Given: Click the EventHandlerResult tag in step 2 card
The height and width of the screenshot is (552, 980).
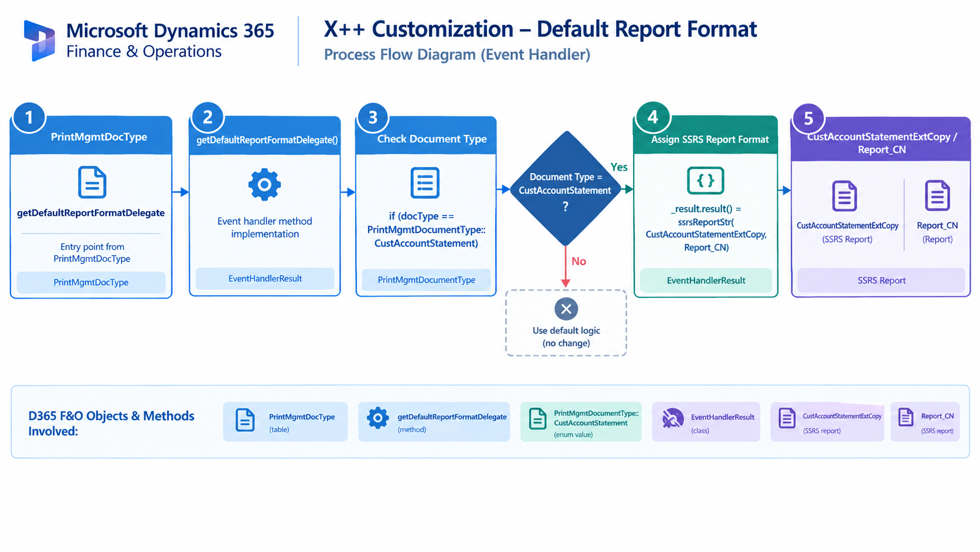Looking at the screenshot, I should [265, 279].
